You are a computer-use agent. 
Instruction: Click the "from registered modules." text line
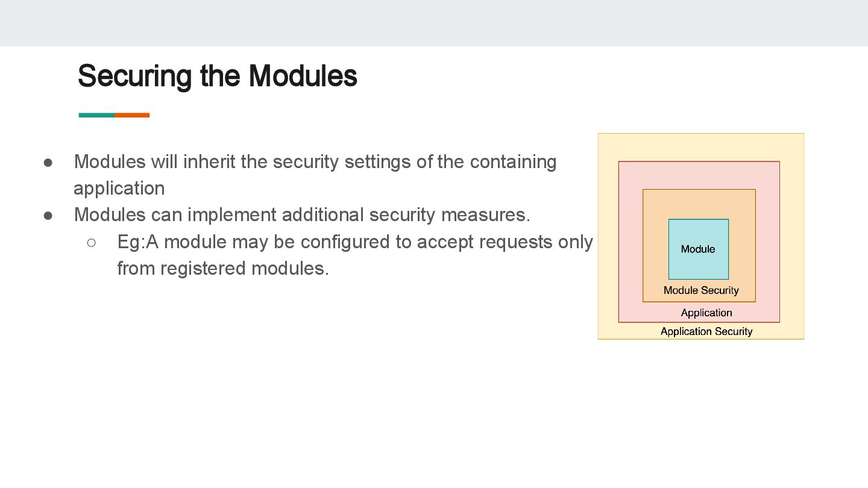(223, 269)
